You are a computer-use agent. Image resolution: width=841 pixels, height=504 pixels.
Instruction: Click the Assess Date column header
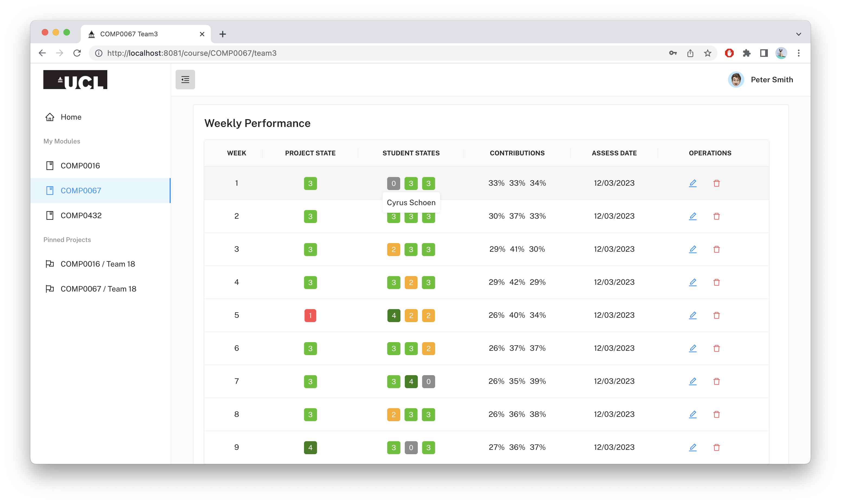(x=614, y=153)
